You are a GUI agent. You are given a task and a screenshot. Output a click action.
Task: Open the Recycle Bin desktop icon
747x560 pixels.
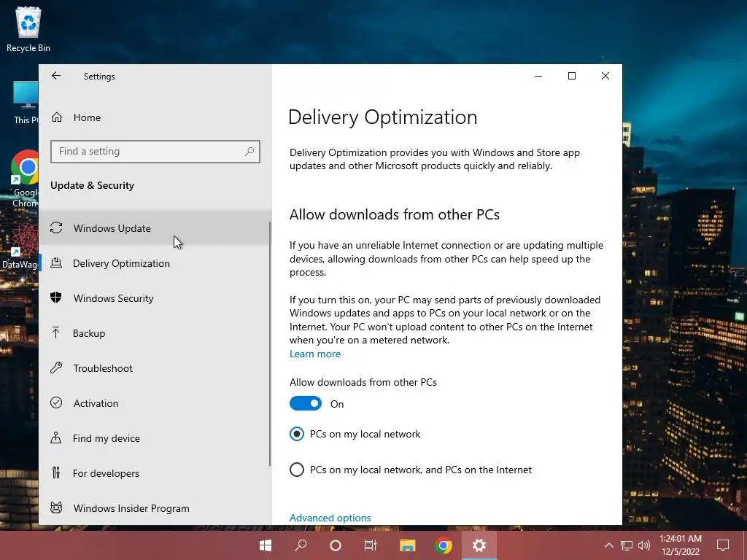click(x=28, y=29)
